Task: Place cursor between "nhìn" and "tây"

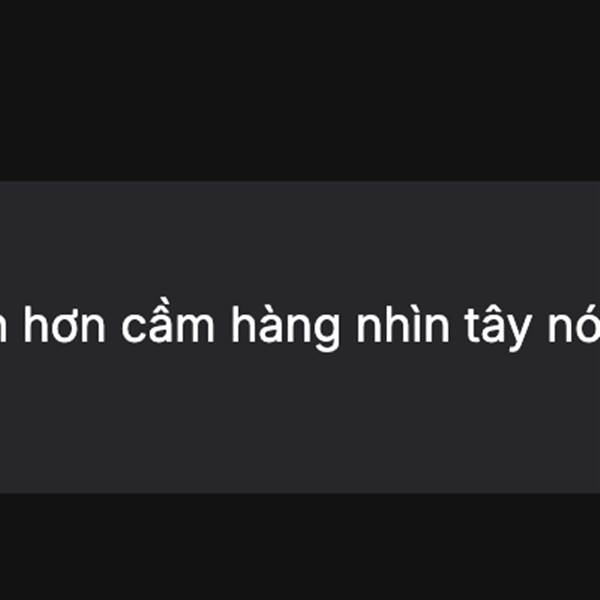Action: pyautogui.click(x=457, y=325)
